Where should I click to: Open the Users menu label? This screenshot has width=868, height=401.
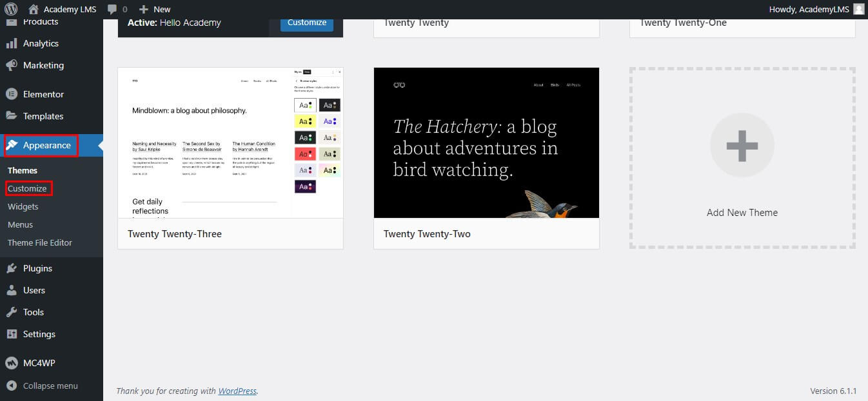[34, 290]
